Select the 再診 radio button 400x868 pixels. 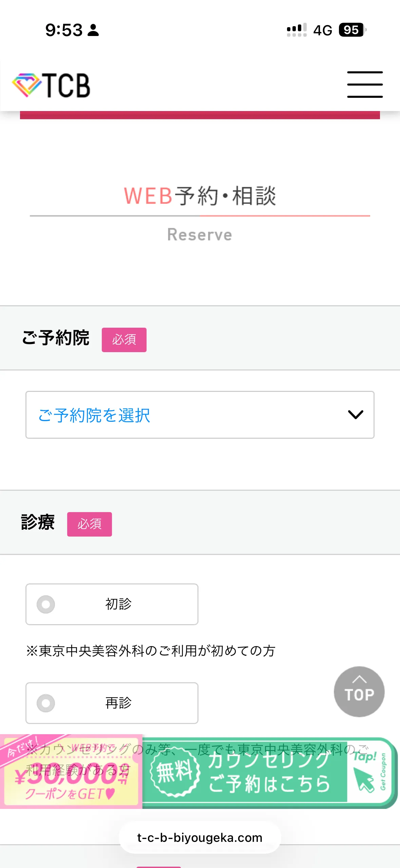pos(46,703)
